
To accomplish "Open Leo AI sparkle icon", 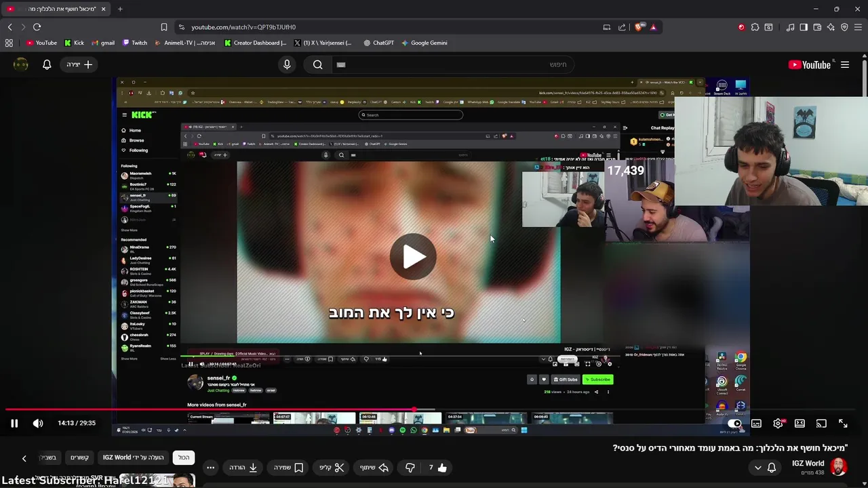I will [x=831, y=27].
